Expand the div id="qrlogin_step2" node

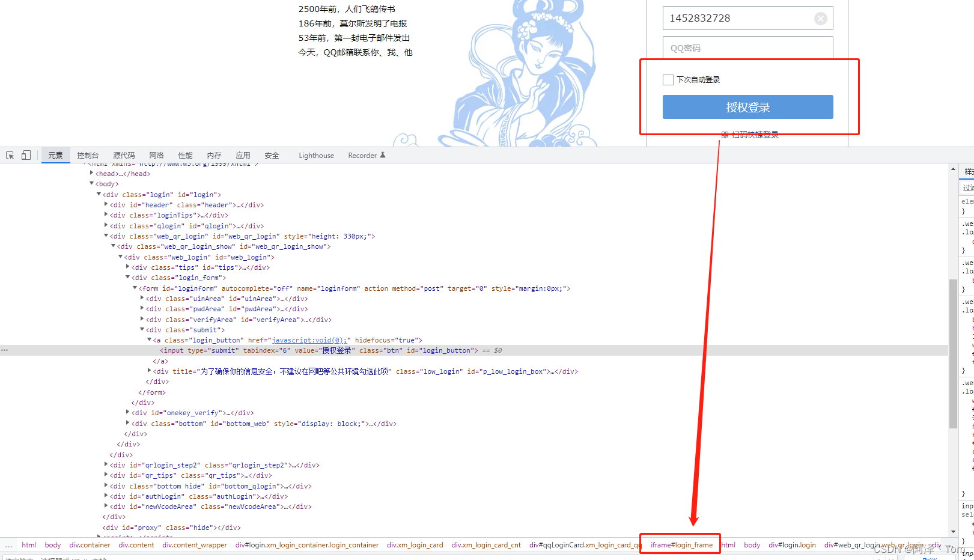(x=106, y=464)
